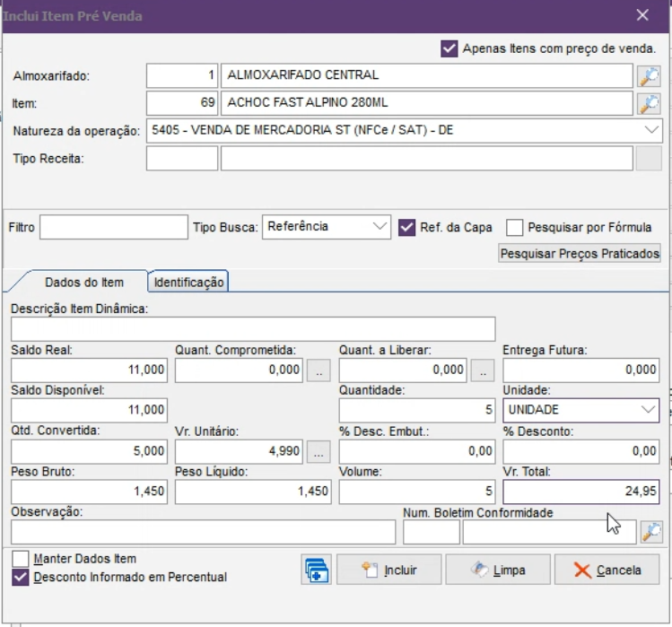The image size is (672, 627).
Task: Check Manter Dados Item
Action: pyautogui.click(x=21, y=559)
